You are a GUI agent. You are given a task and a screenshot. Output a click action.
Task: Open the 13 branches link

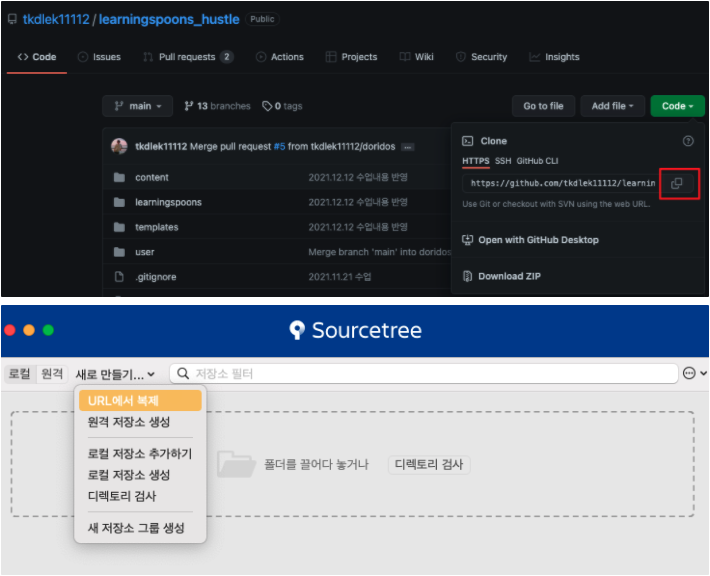(x=217, y=106)
